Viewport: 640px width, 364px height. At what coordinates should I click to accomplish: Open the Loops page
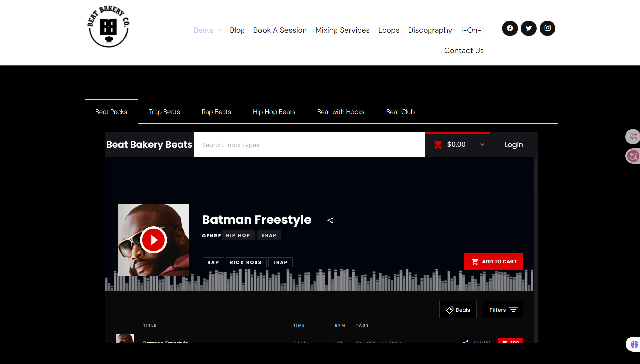(389, 30)
